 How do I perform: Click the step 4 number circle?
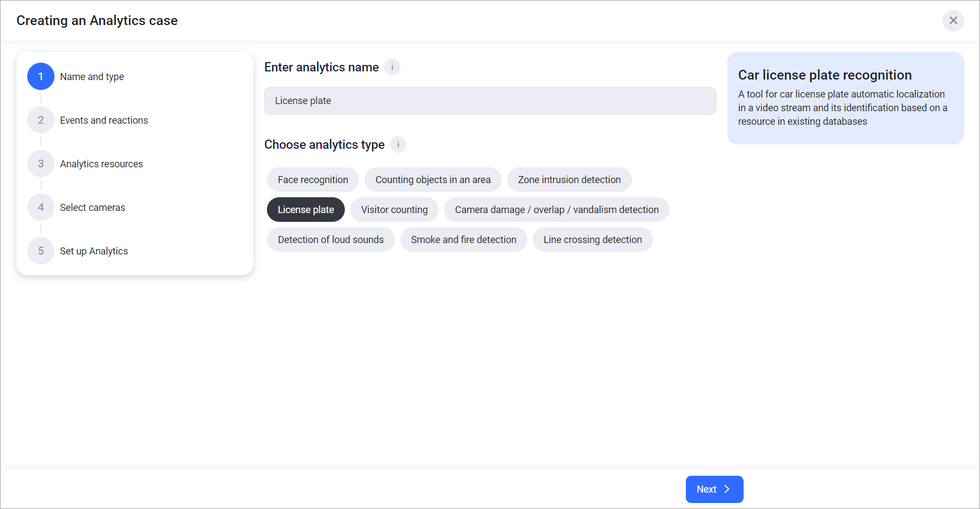(x=41, y=207)
